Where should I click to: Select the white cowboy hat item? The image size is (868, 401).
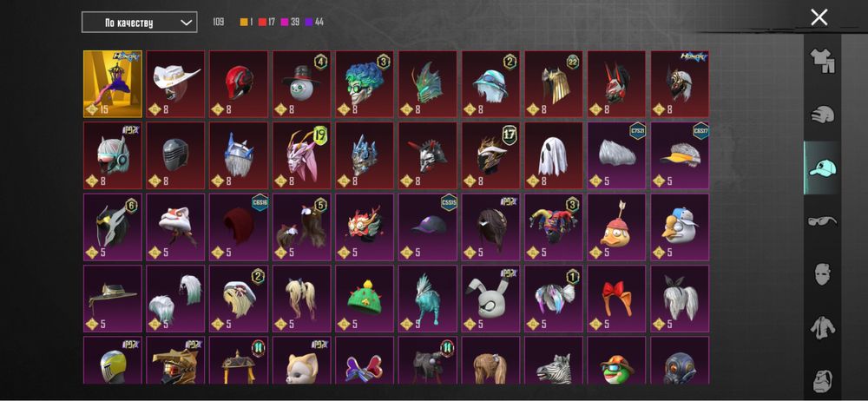(x=175, y=84)
